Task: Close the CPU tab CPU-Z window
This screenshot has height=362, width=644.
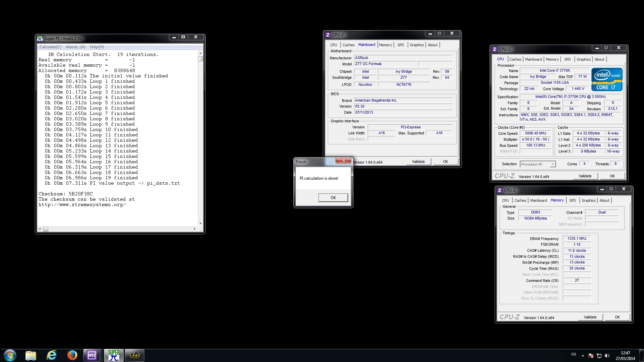Action: pyautogui.click(x=619, y=48)
